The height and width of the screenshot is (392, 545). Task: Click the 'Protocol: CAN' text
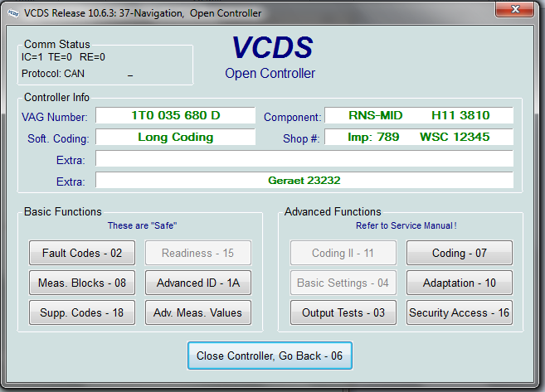click(53, 74)
